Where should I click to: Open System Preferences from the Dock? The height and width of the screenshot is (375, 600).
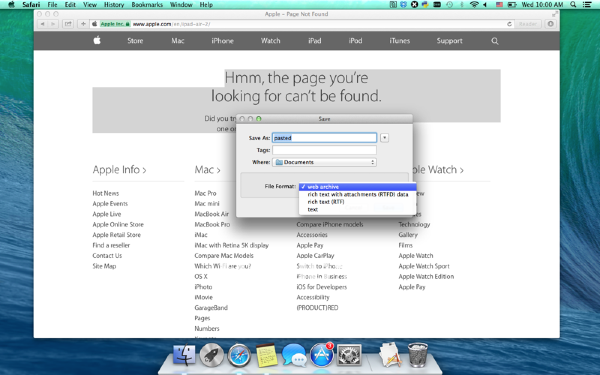coord(349,355)
